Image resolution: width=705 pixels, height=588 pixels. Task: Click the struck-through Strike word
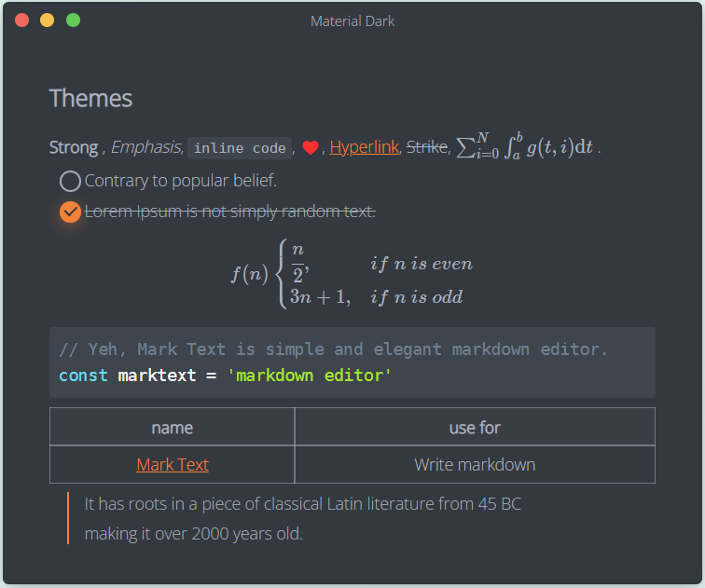click(427, 147)
